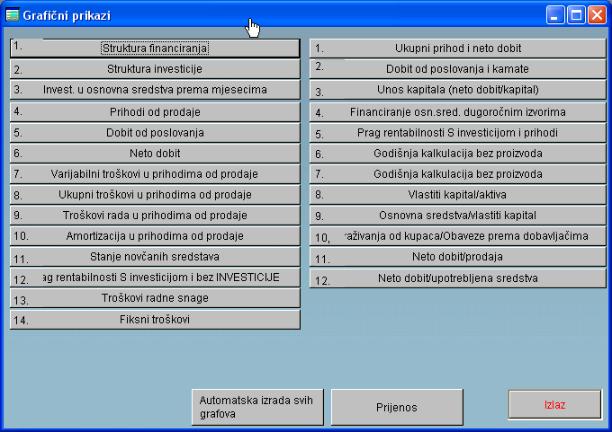612x432 pixels.
Task: Click kupaca/Obaveze prema dobavljačima button
Action: pyautogui.click(x=457, y=236)
